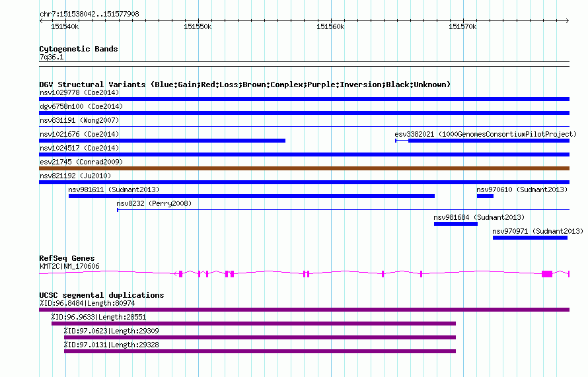Click the 151560k ruler tick label
The width and height of the screenshot is (588, 377).
point(330,26)
